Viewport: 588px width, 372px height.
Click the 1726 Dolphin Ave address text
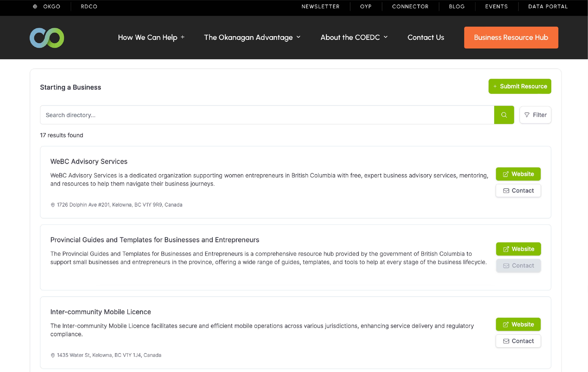(120, 205)
